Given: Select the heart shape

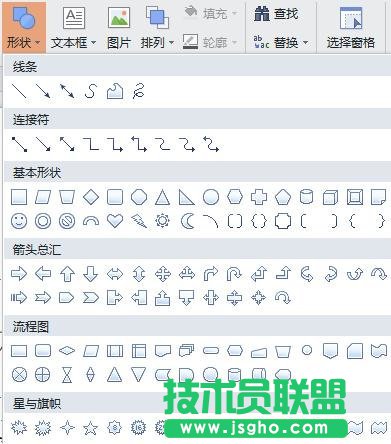Looking at the screenshot, I should 115,221.
